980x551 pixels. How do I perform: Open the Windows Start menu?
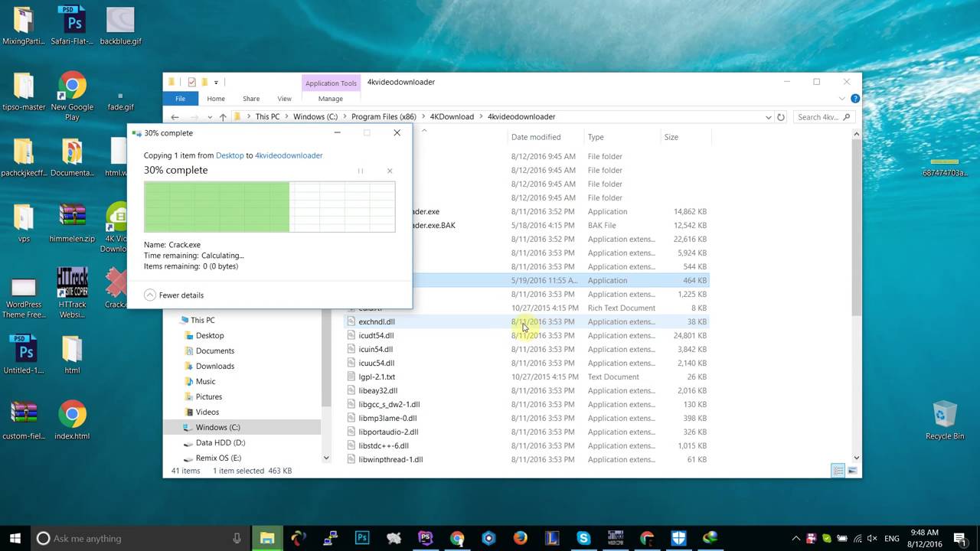15,538
